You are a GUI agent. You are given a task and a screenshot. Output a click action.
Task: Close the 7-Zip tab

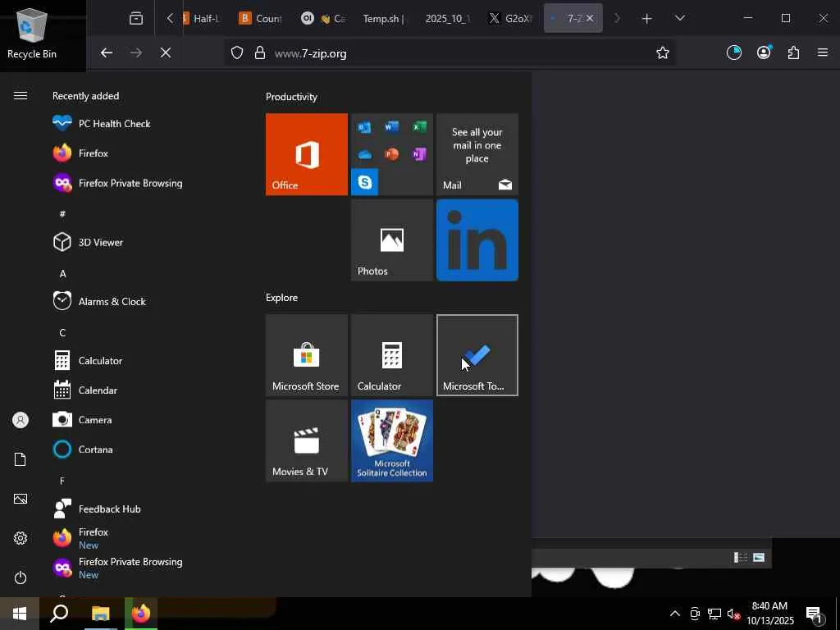(x=590, y=18)
